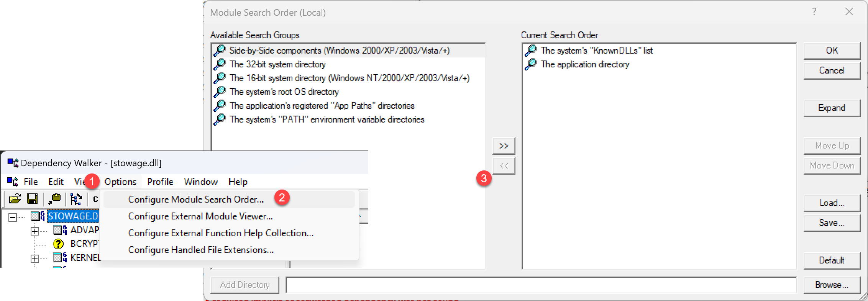Image resolution: width=868 pixels, height=301 pixels.
Task: Click the document system icon beside File menu
Action: [x=13, y=182]
